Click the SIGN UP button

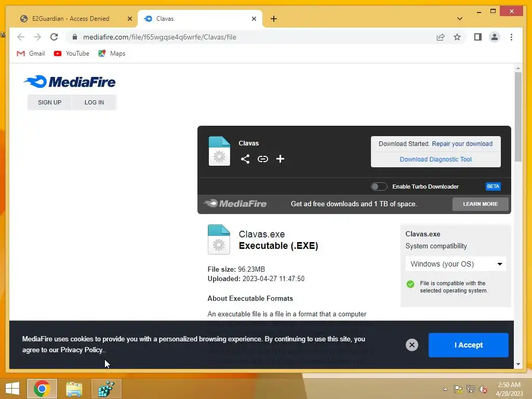49,102
